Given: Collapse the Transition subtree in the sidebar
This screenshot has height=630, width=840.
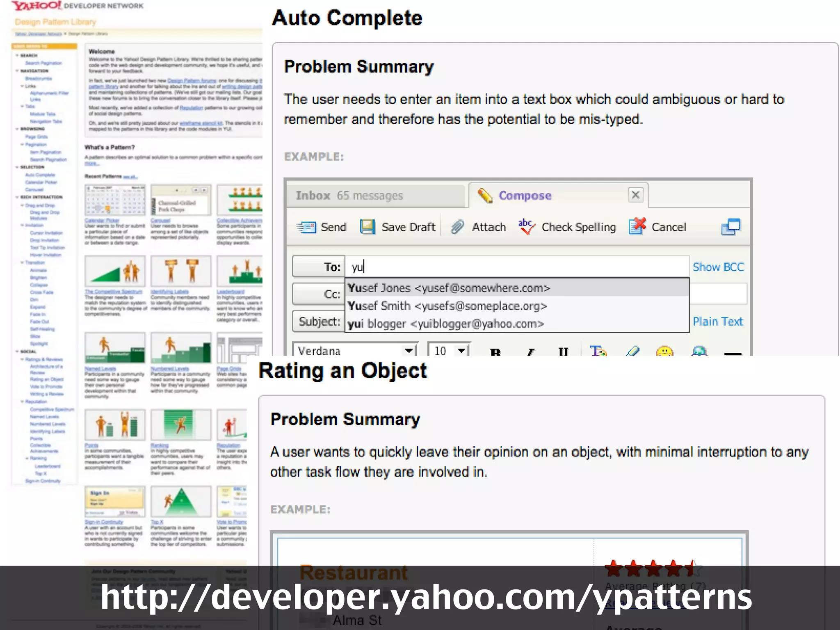Looking at the screenshot, I should pyautogui.click(x=22, y=262).
